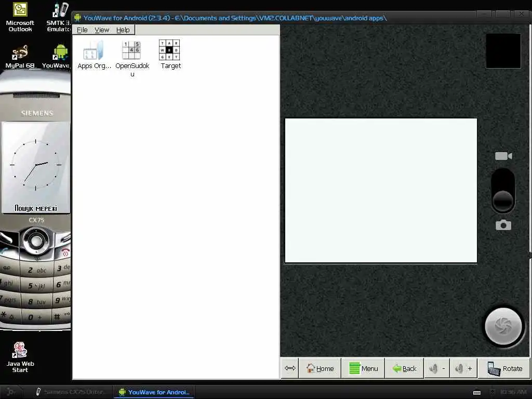Click the Siemens phone navigation joystick

click(36, 241)
